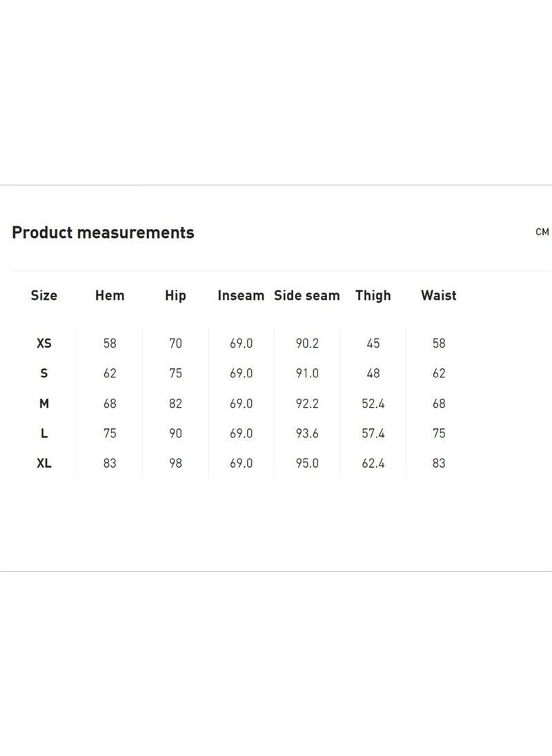Click the M thigh value 52.4
The image size is (552, 756).
click(373, 404)
